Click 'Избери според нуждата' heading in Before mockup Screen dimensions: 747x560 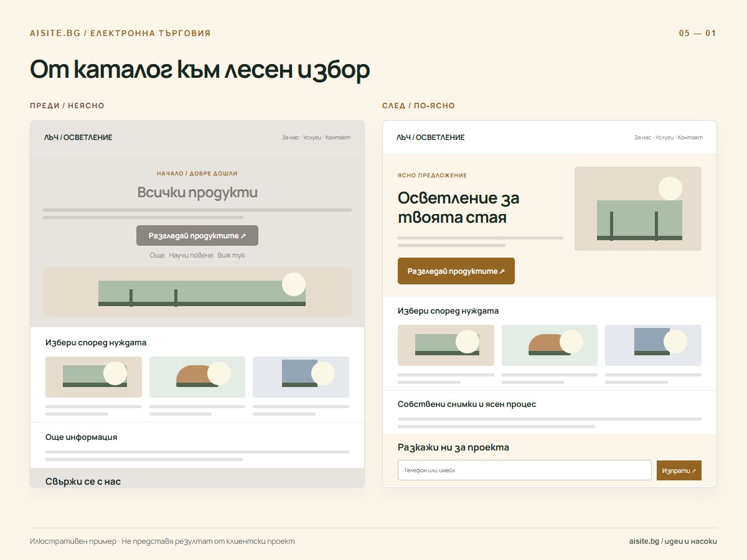click(x=96, y=343)
